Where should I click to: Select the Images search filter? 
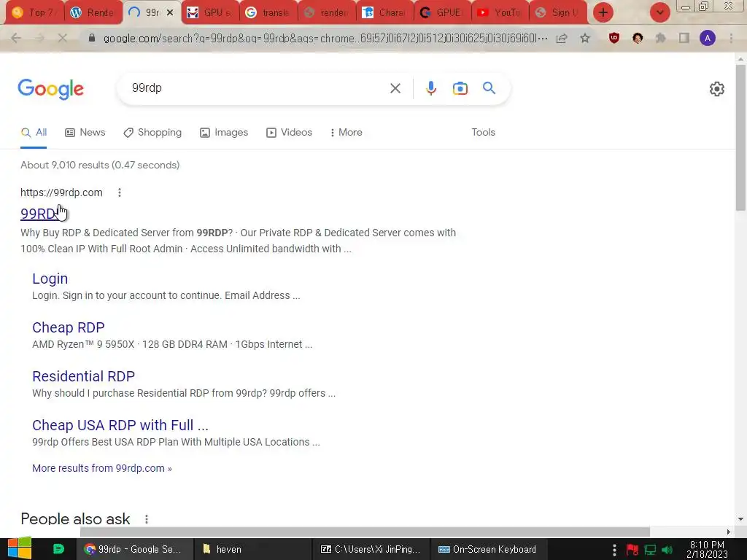[x=224, y=133]
